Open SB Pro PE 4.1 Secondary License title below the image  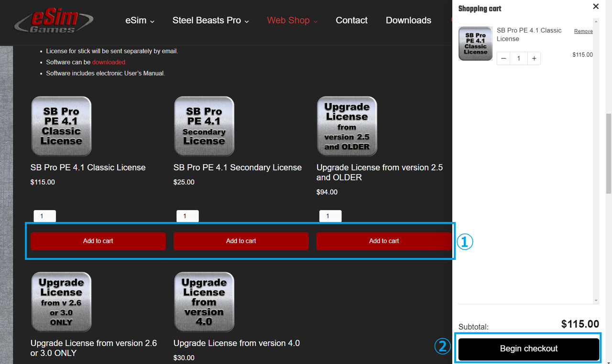pos(238,168)
